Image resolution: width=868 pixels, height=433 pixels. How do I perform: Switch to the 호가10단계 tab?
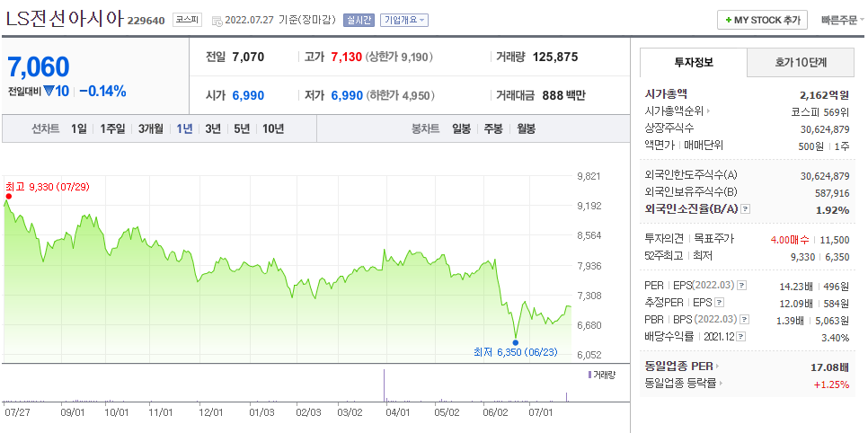pyautogui.click(x=801, y=63)
